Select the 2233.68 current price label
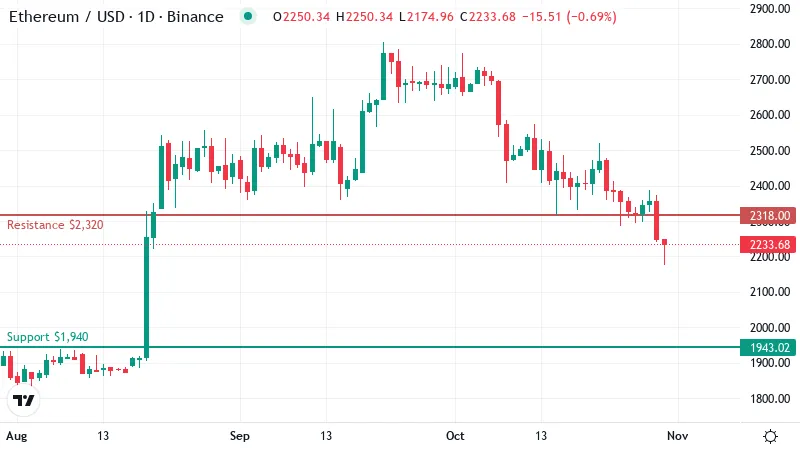The image size is (800, 450). [x=767, y=244]
